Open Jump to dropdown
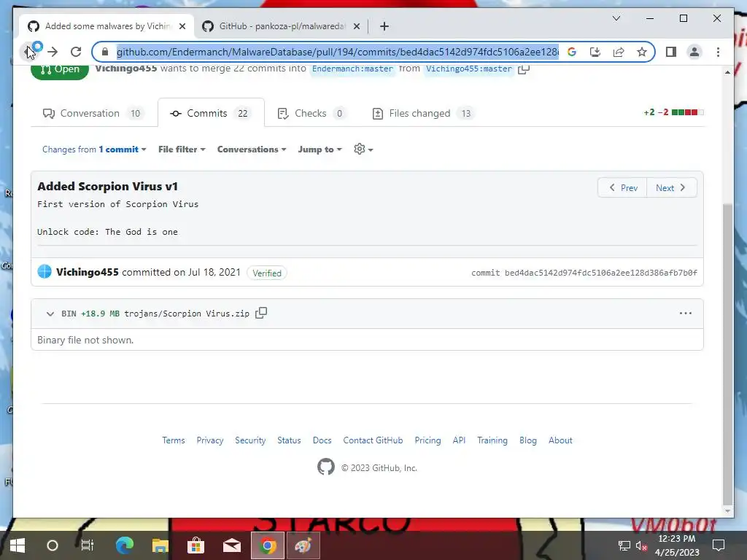This screenshot has width=747, height=560. coord(320,149)
